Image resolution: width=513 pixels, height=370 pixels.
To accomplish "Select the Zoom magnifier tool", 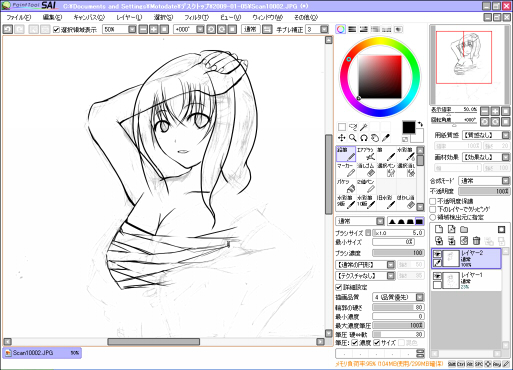I will pos(353,138).
